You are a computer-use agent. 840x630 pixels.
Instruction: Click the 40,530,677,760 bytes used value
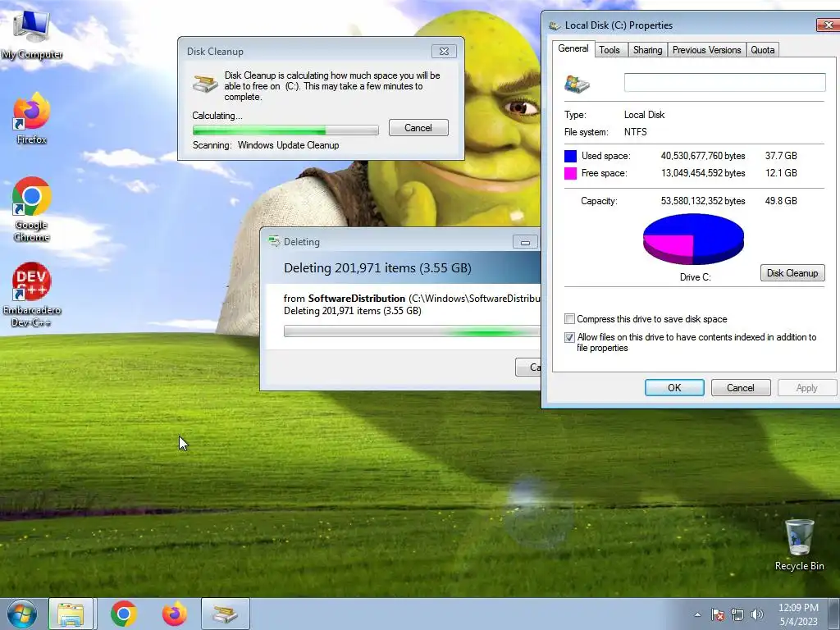click(703, 156)
